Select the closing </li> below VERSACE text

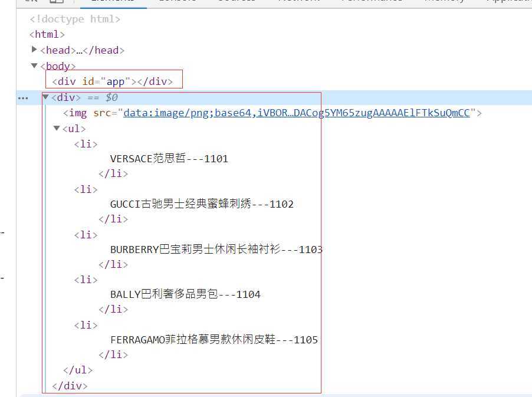113,173
